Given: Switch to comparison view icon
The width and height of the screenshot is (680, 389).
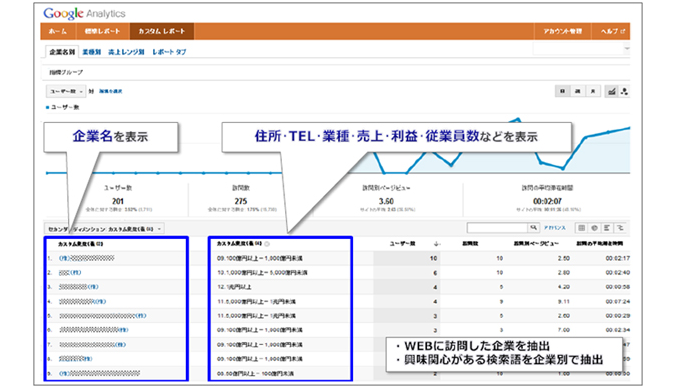Looking at the screenshot, I should 620,228.
